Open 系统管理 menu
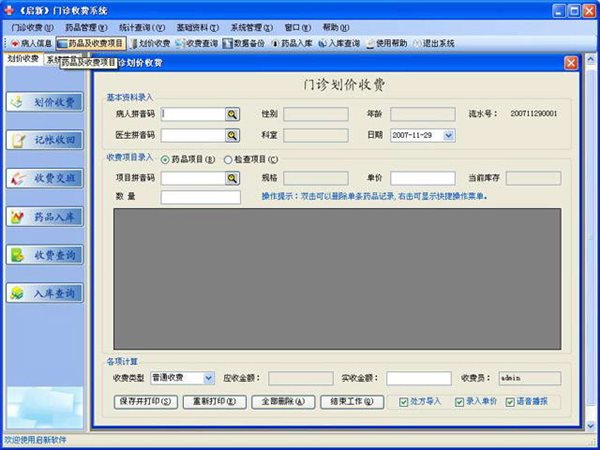 point(251,28)
